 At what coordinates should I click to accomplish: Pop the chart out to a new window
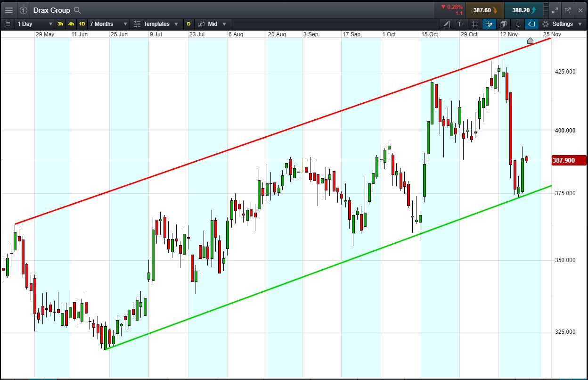[568, 10]
